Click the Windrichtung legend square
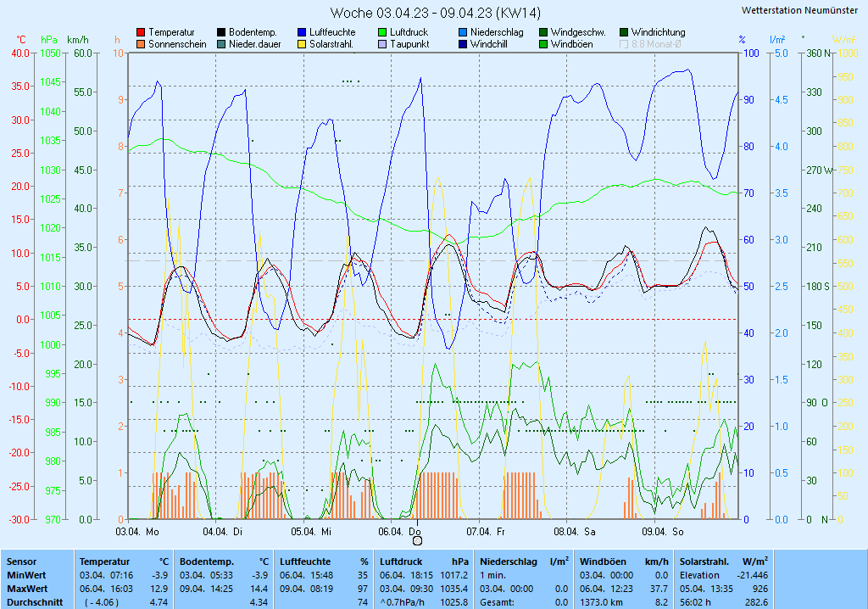This screenshot has width=868, height=609. point(624,32)
